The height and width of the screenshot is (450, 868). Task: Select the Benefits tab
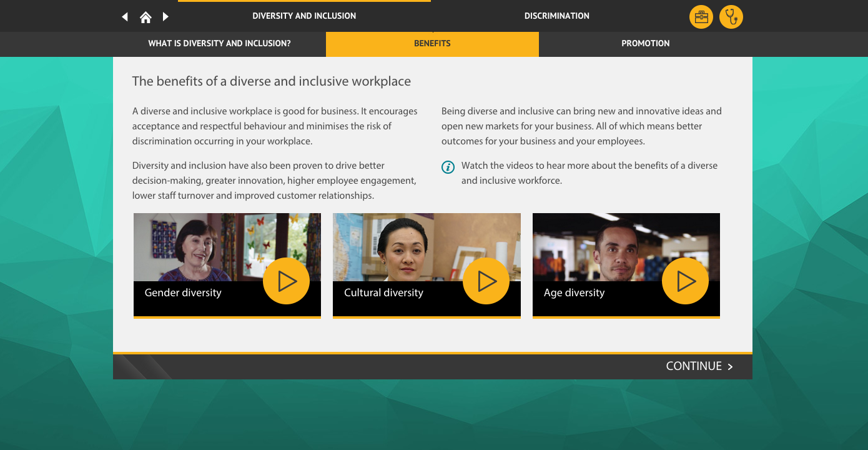[x=432, y=44]
